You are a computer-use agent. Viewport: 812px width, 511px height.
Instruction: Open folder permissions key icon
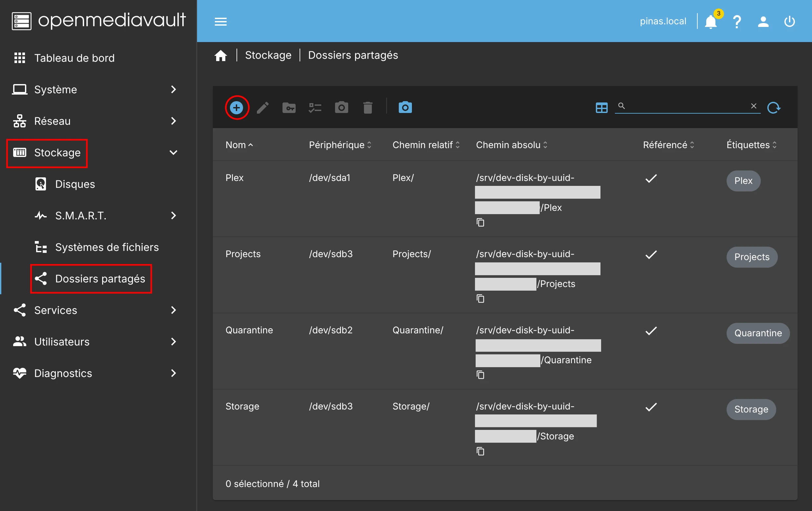tap(289, 107)
